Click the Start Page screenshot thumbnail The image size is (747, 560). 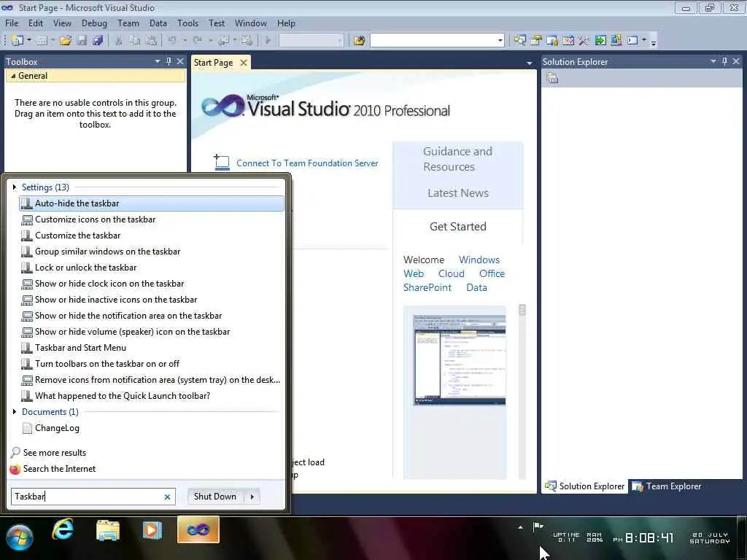(x=460, y=360)
